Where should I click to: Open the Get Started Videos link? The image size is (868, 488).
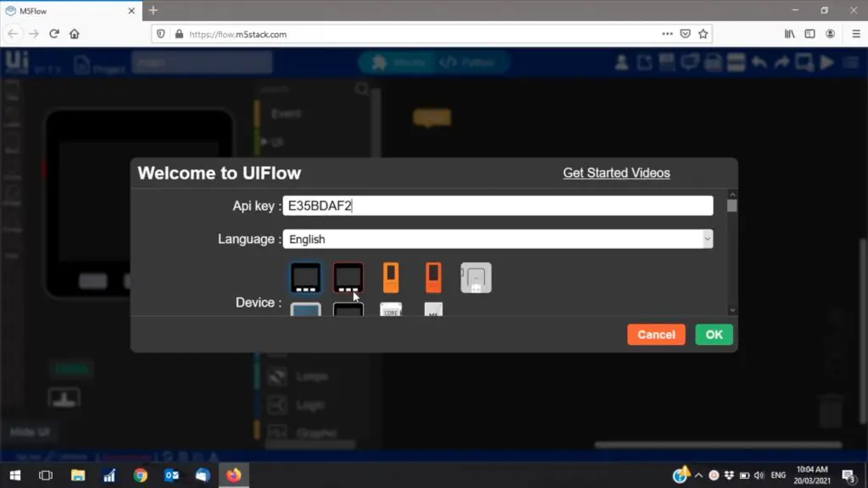click(616, 173)
